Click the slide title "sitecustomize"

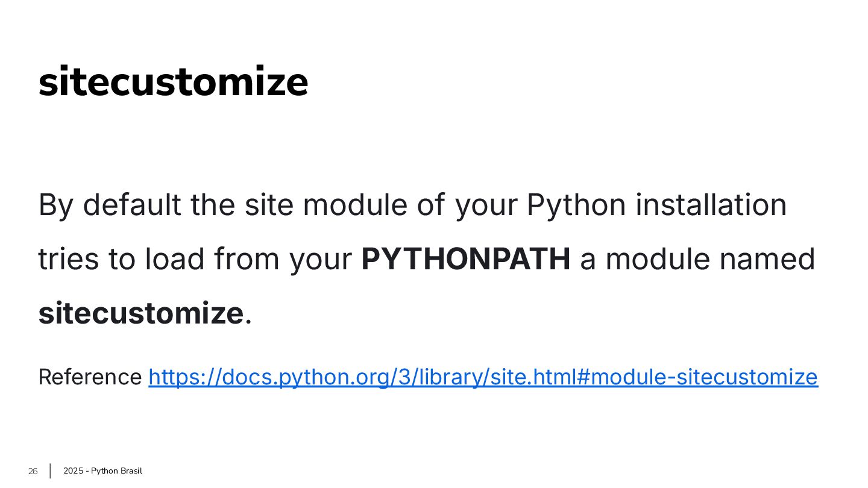tap(173, 83)
